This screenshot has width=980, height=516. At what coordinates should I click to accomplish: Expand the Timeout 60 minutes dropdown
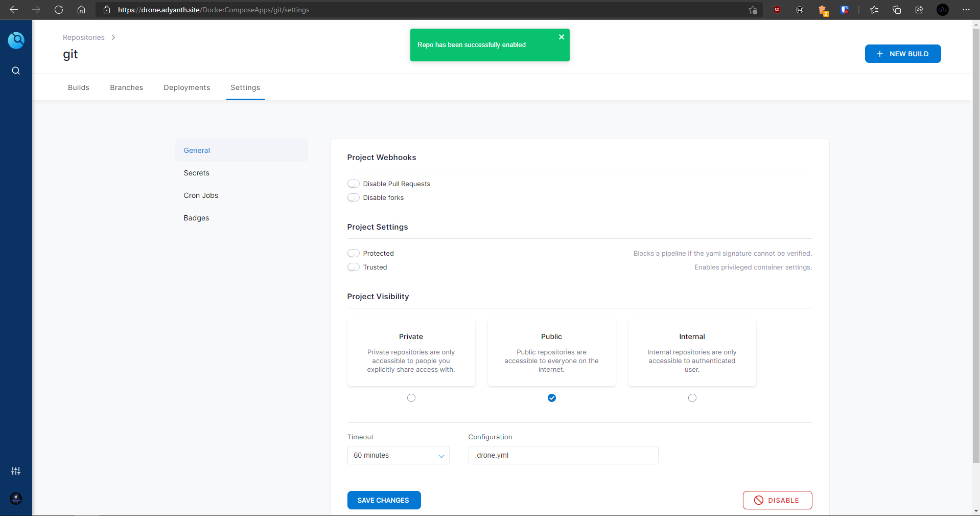398,455
